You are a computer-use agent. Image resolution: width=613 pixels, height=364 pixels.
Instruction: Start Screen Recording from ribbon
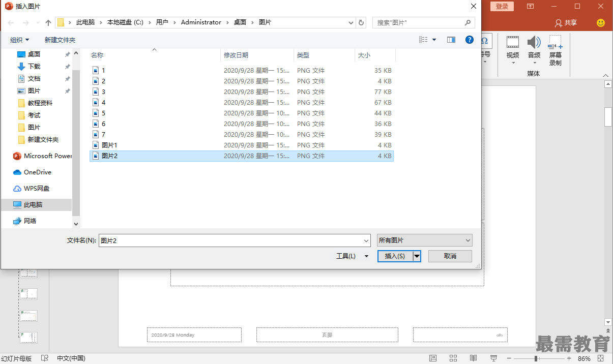[x=555, y=51]
